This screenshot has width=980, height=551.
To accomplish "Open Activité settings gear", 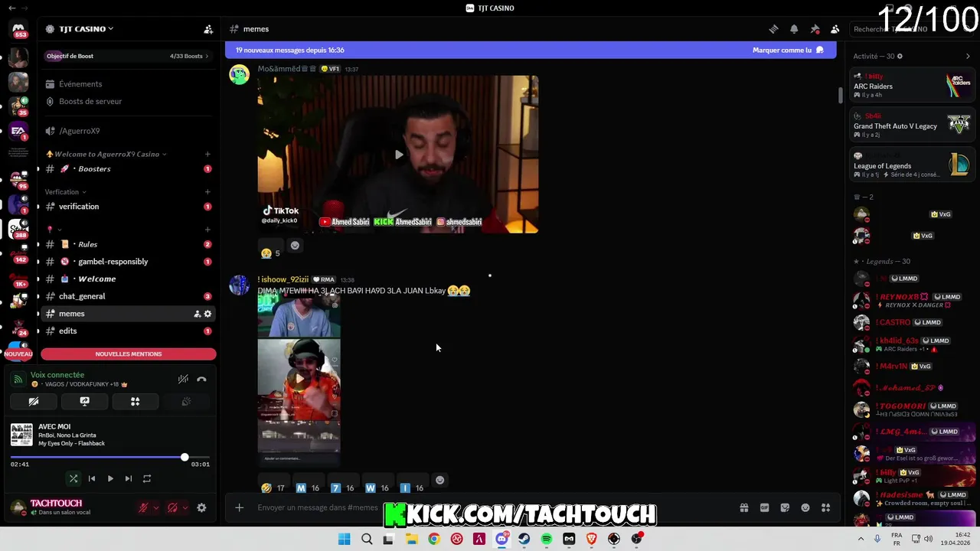I will coord(900,56).
